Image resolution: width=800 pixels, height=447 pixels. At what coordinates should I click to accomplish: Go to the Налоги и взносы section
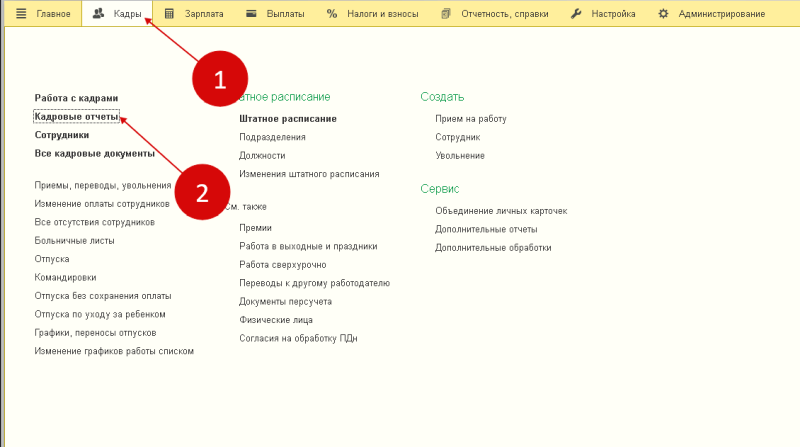pyautogui.click(x=383, y=14)
